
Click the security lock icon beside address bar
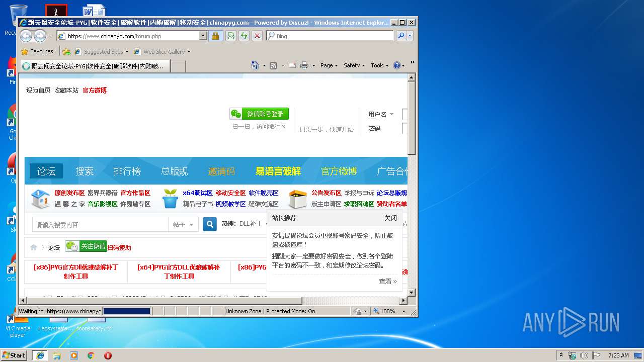[x=215, y=36]
